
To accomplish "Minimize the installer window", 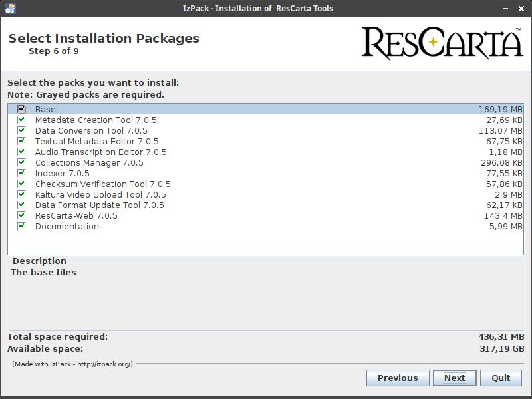I will (x=505, y=9).
